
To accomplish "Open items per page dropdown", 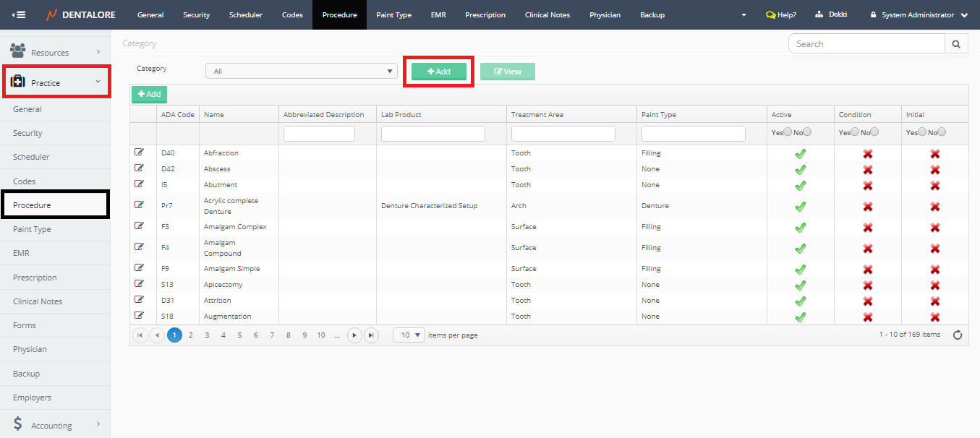I will [x=409, y=335].
